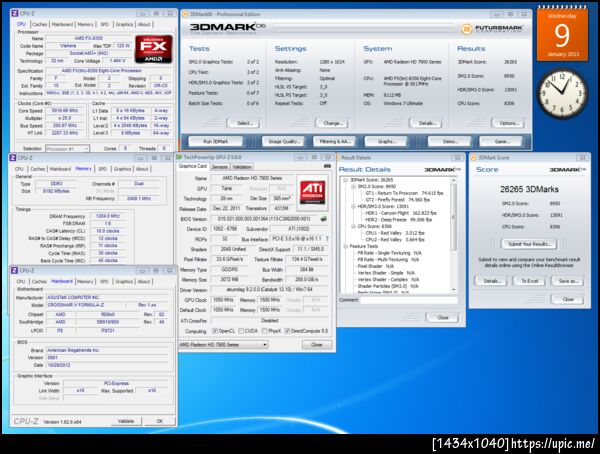The height and width of the screenshot is (454, 600).
Task: Click Details... in the 3DMark Score window
Action: (491, 281)
